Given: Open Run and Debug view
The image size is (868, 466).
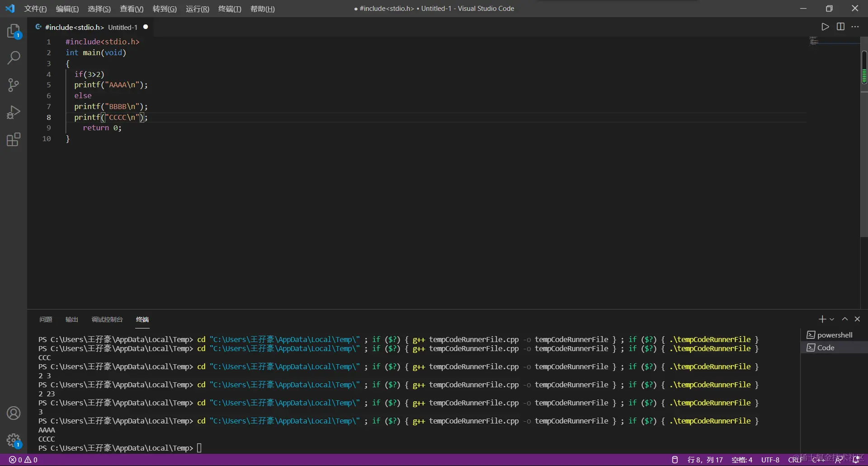Looking at the screenshot, I should [x=14, y=112].
